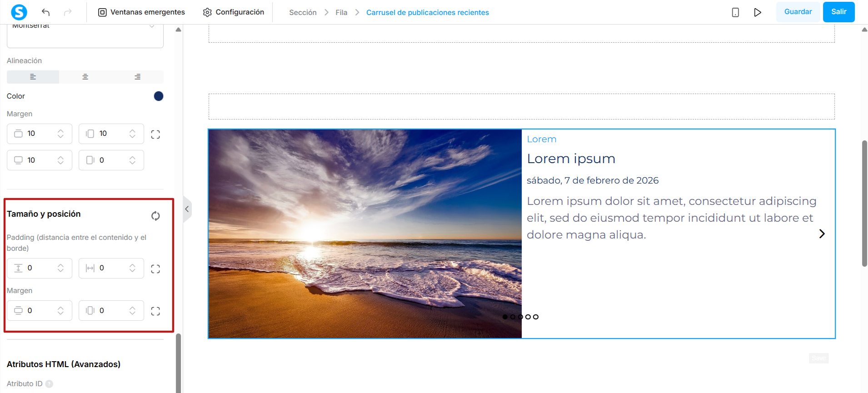Align text to the left

tap(33, 77)
